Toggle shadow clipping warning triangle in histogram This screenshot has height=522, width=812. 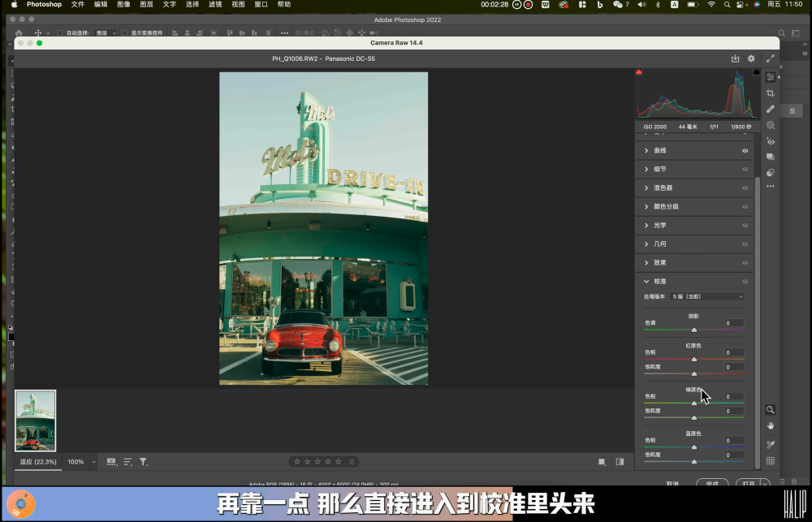click(639, 72)
